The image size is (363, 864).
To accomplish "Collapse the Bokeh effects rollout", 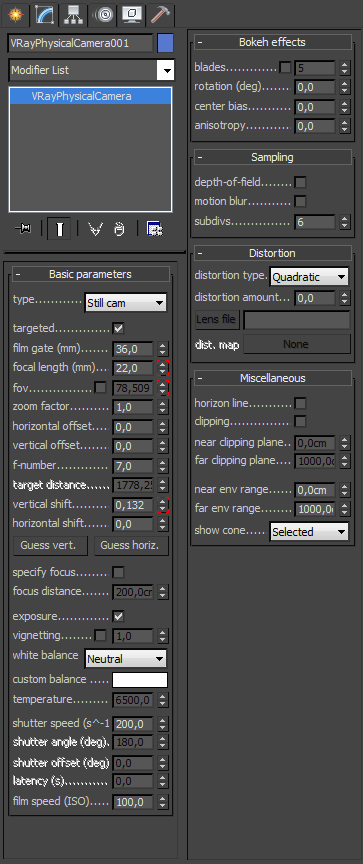I will point(272,42).
